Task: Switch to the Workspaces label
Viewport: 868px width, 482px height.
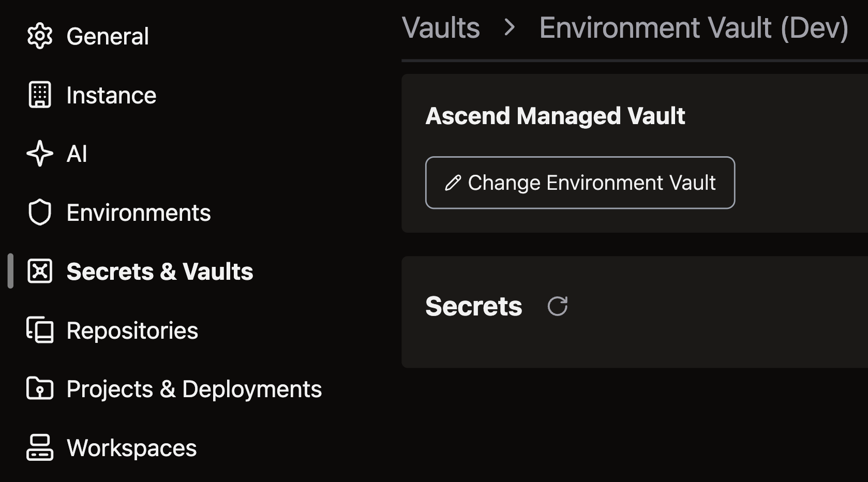Action: click(x=132, y=448)
